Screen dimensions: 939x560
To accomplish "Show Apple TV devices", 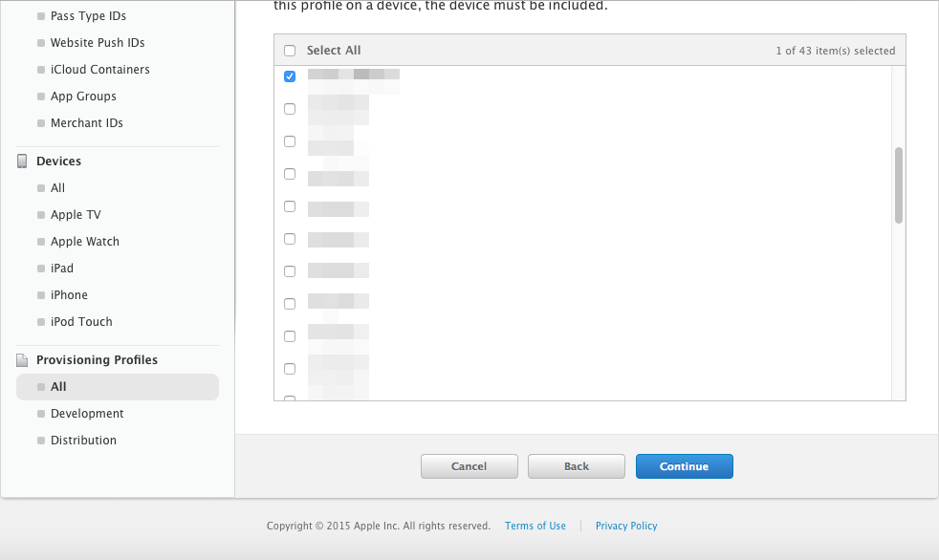I will pos(76,215).
